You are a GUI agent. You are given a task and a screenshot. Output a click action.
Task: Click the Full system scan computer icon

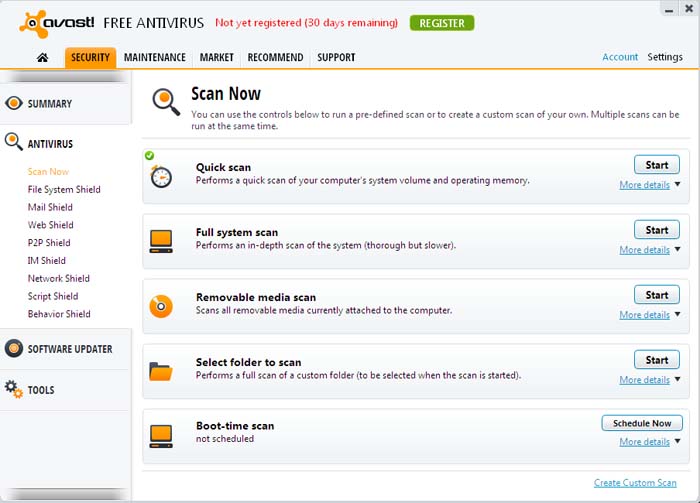(161, 241)
